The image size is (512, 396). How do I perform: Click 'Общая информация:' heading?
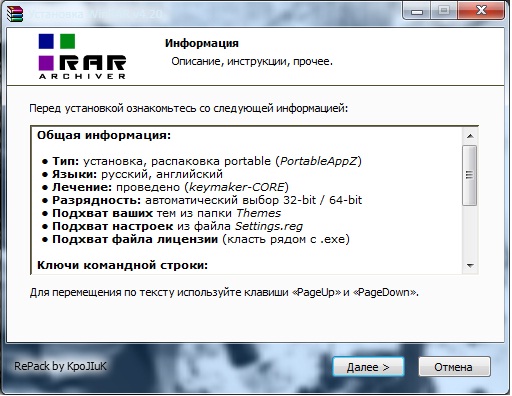pos(104,135)
